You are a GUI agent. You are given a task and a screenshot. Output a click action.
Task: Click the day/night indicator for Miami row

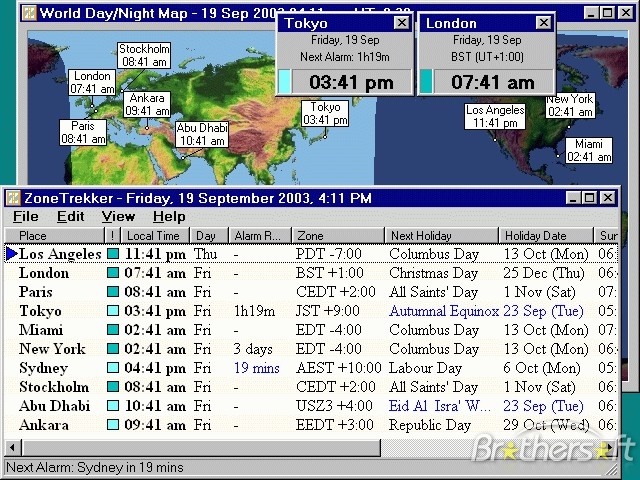coord(113,330)
